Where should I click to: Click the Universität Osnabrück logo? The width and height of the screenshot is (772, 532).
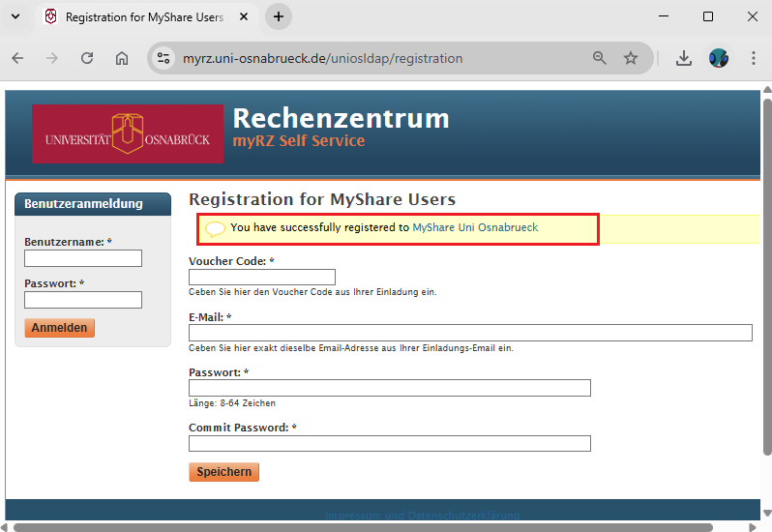pyautogui.click(x=128, y=134)
